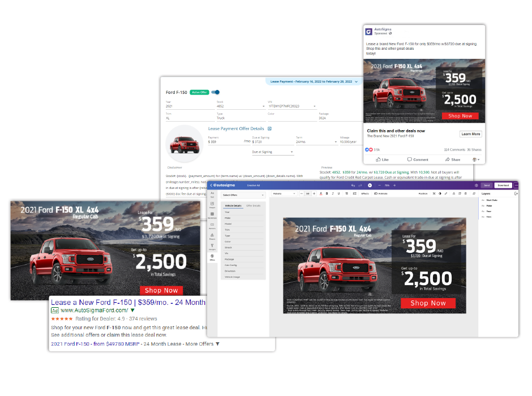532x396 pixels.
Task: Open the Effects option in toolbar
Action: pyautogui.click(x=365, y=193)
